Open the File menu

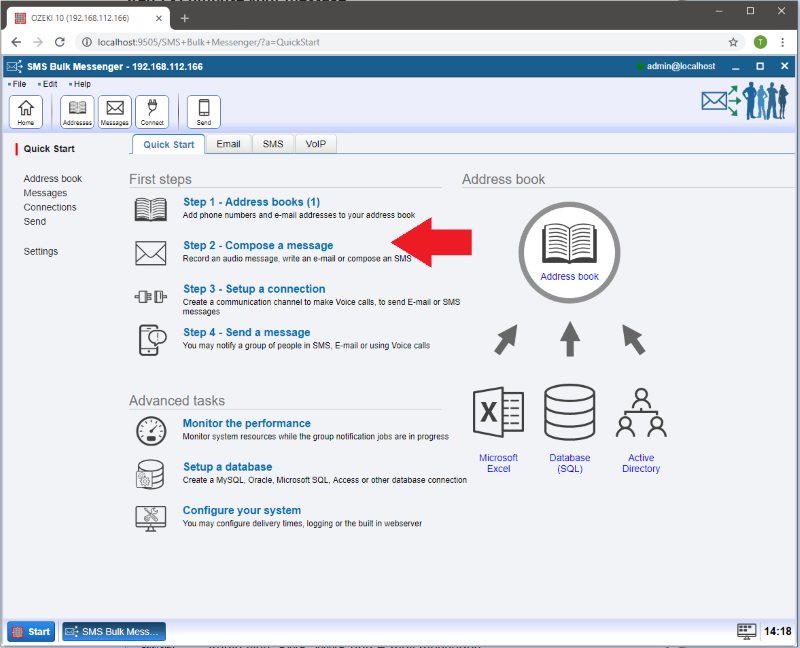click(19, 84)
